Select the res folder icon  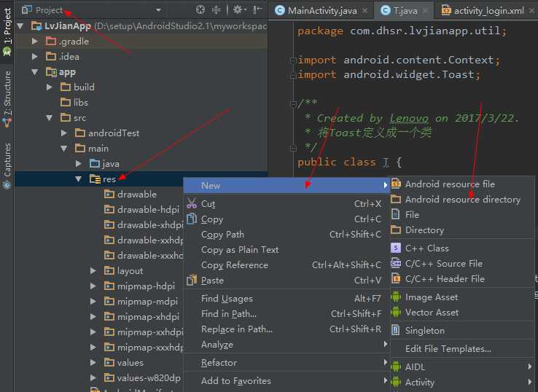click(x=95, y=179)
